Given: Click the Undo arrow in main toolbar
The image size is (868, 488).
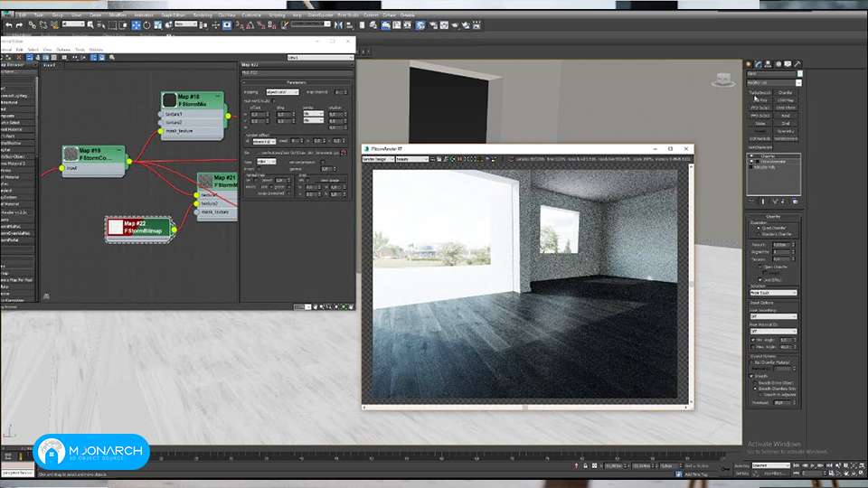Looking at the screenshot, I should point(9,25).
